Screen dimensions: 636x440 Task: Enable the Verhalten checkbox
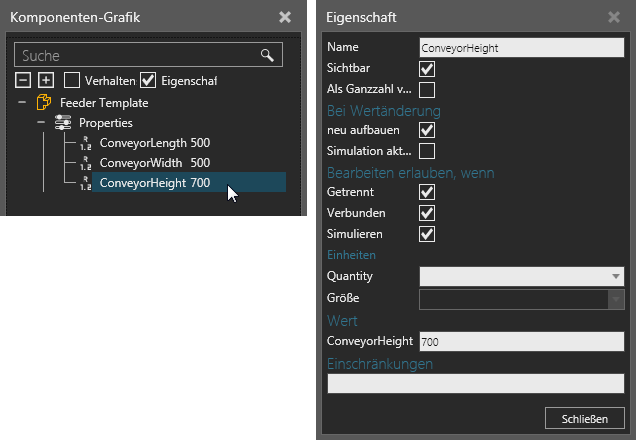pos(72,80)
